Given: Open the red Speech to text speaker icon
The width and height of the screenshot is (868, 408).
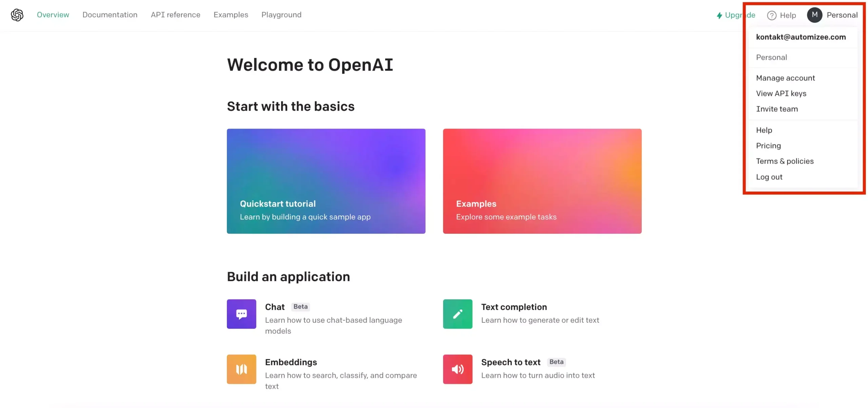Looking at the screenshot, I should (457, 369).
